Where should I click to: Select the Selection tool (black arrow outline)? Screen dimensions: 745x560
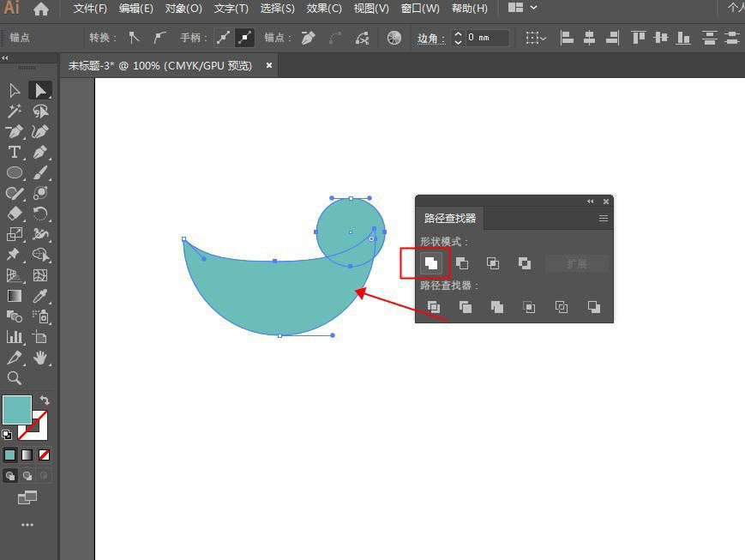tap(15, 90)
